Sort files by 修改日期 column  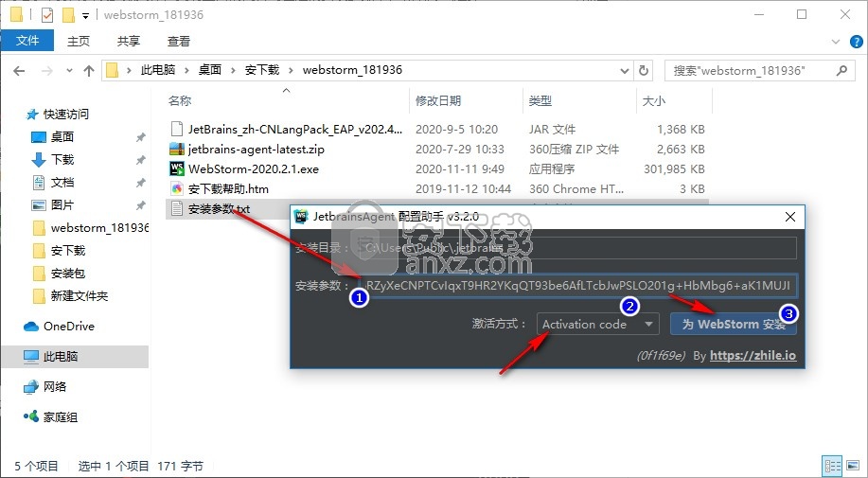(x=438, y=100)
